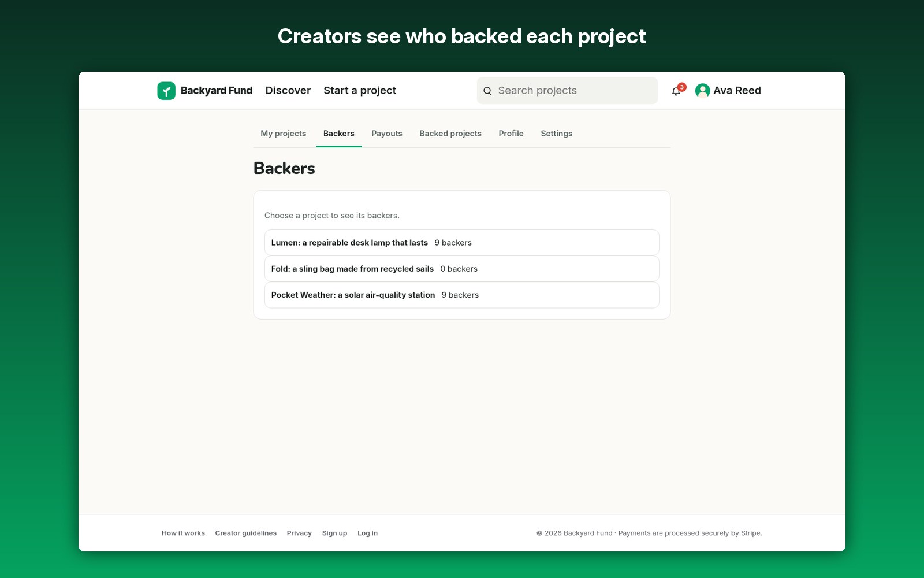Open the Discover page
Viewport: 924px width, 578px height.
(288, 91)
